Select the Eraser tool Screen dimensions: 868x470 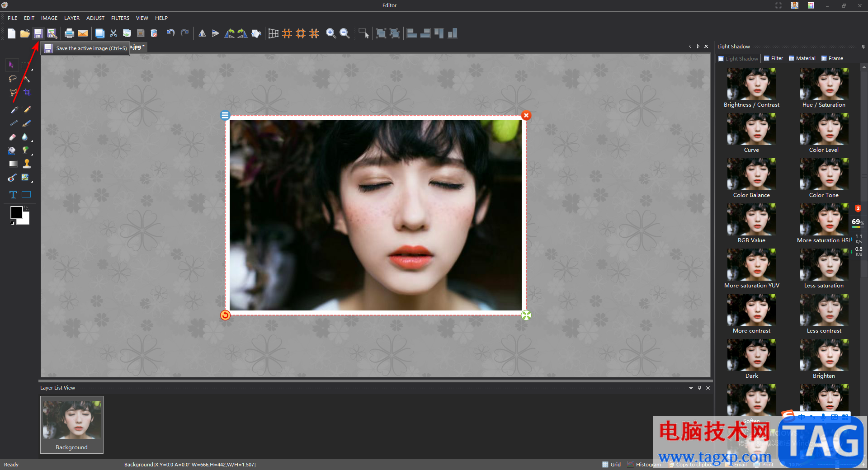tap(13, 137)
